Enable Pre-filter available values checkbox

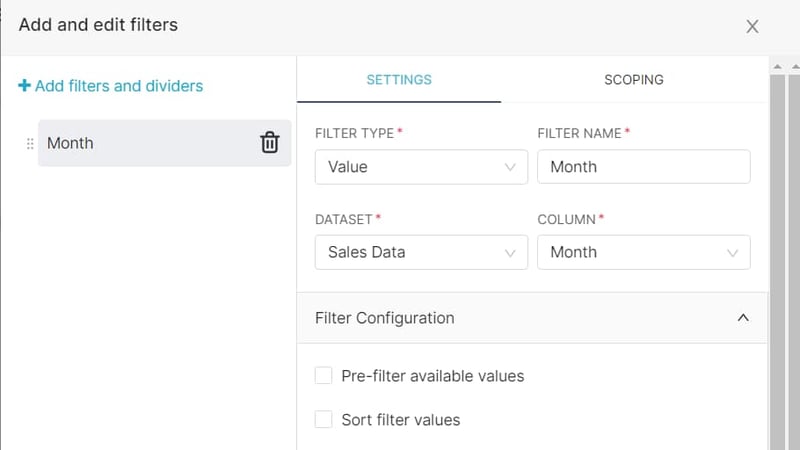tap(323, 376)
